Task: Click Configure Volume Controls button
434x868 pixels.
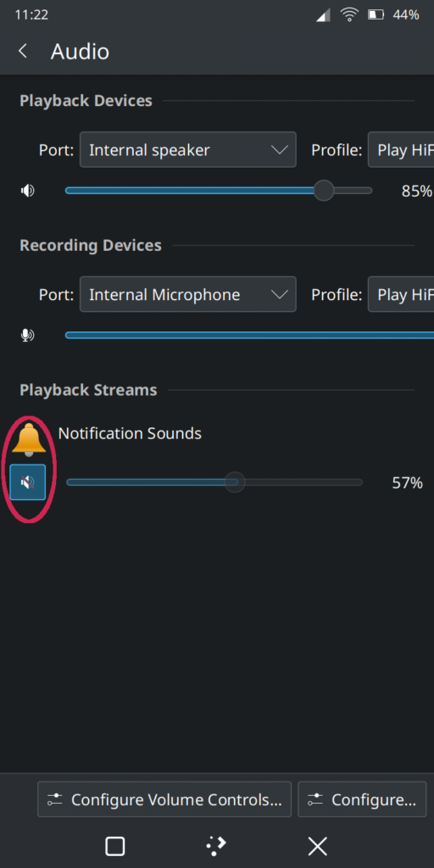Action: tap(164, 799)
